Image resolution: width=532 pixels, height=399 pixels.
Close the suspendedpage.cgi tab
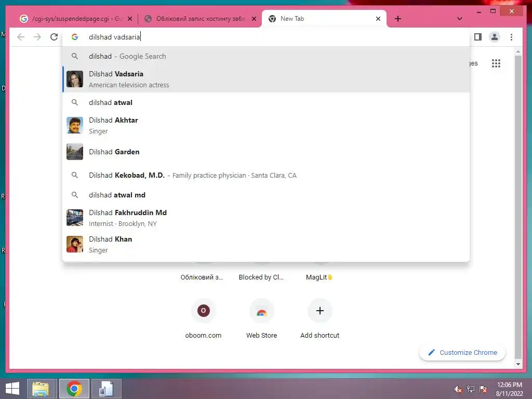click(x=129, y=19)
